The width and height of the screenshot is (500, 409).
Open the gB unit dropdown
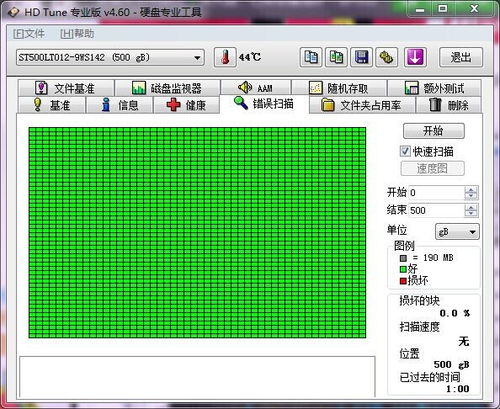tap(457, 232)
